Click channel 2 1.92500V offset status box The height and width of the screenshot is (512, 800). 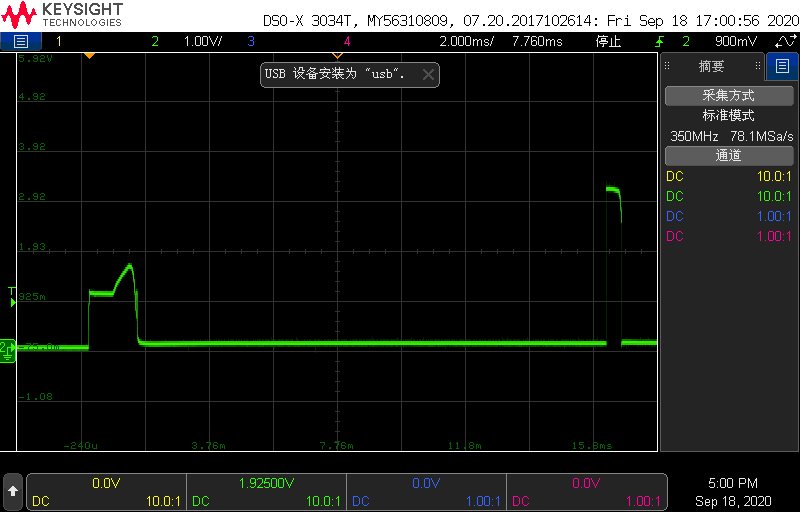click(266, 492)
